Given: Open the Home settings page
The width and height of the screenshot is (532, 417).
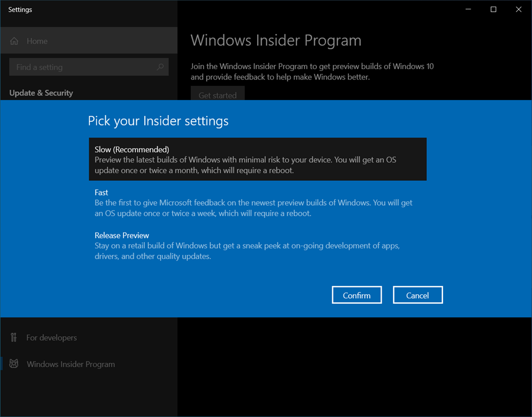Looking at the screenshot, I should pyautogui.click(x=88, y=41).
